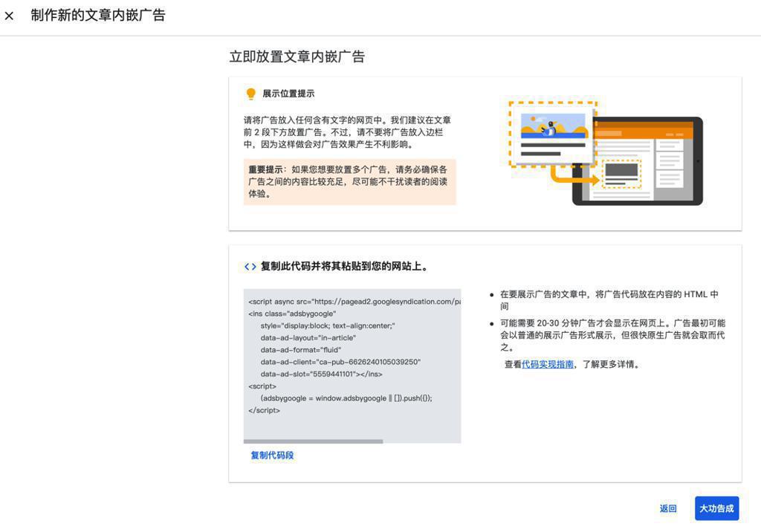The width and height of the screenshot is (761, 532).
Task: Click the lightbulb placement tip icon
Action: (x=250, y=94)
